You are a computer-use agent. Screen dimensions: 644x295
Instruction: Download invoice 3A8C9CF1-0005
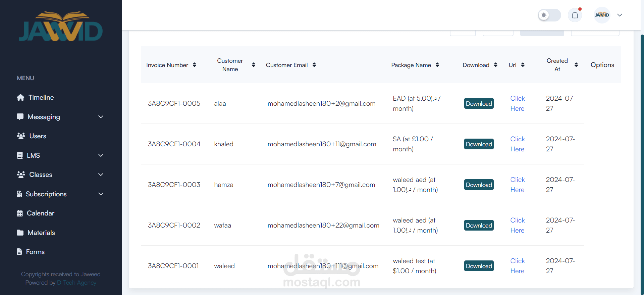point(479,103)
